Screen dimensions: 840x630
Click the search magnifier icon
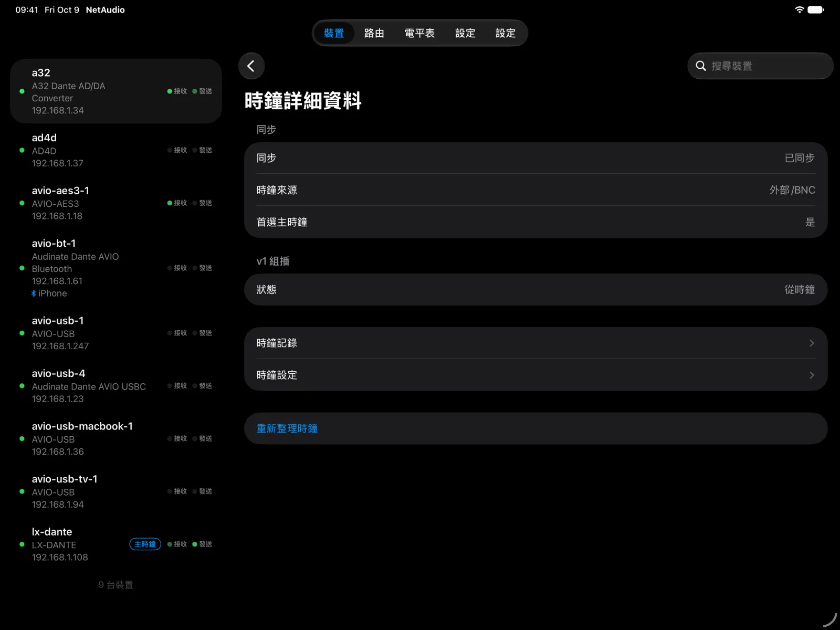point(700,66)
